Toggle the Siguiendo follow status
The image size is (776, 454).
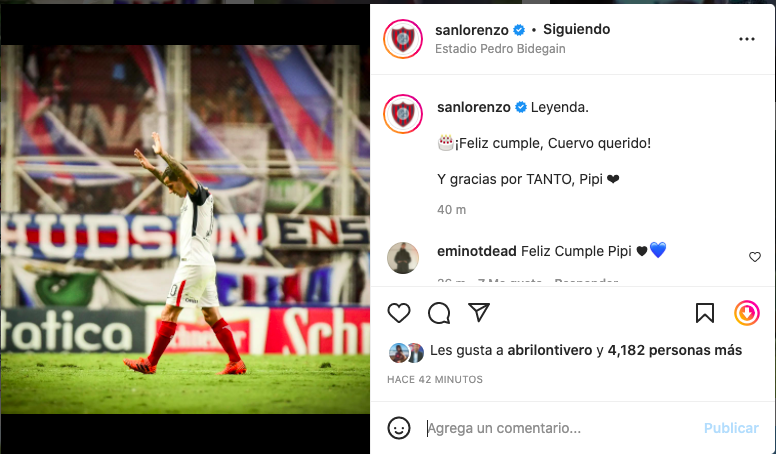[x=577, y=30]
